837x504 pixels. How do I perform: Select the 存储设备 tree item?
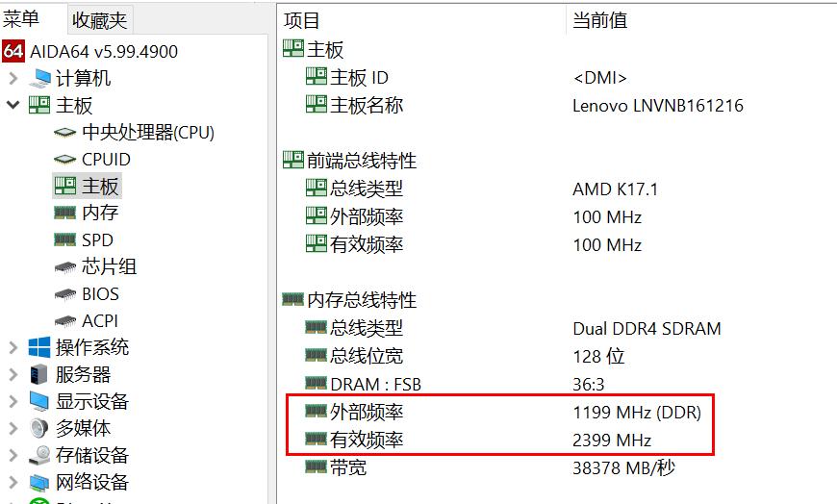point(91,455)
